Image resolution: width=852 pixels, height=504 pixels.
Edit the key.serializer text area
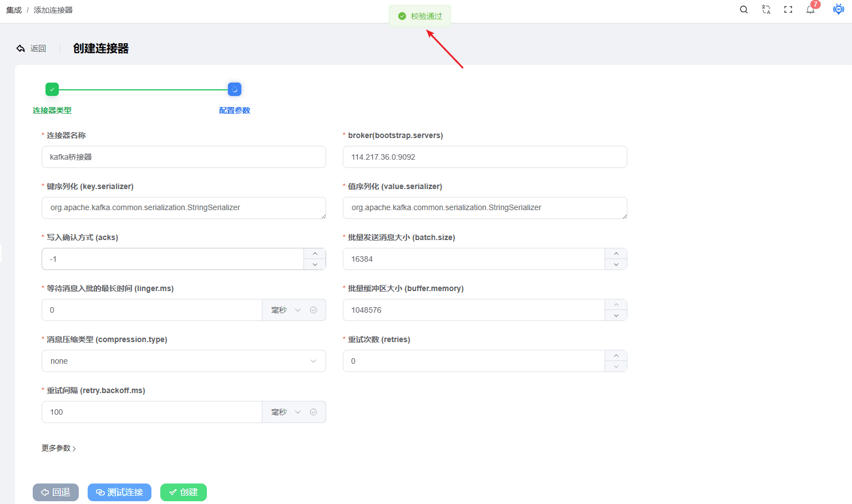pos(184,208)
